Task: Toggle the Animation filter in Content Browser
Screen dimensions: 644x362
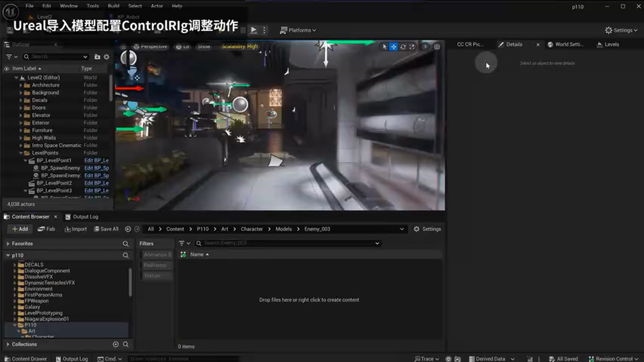Action: pyautogui.click(x=156, y=254)
